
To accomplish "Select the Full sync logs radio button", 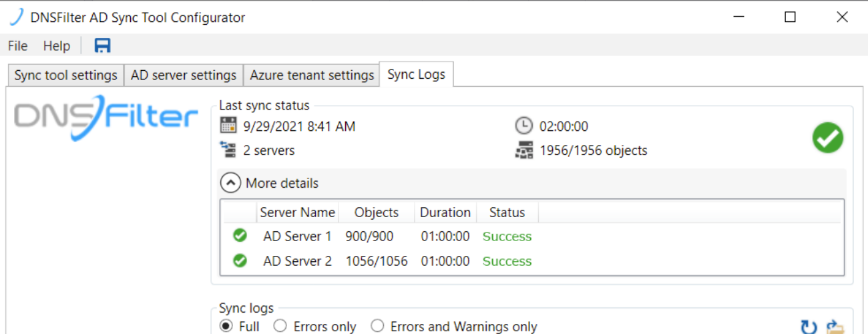I will (226, 326).
